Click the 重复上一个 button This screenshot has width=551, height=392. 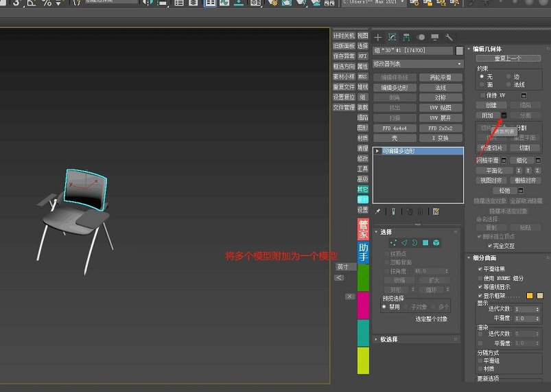tap(508, 58)
